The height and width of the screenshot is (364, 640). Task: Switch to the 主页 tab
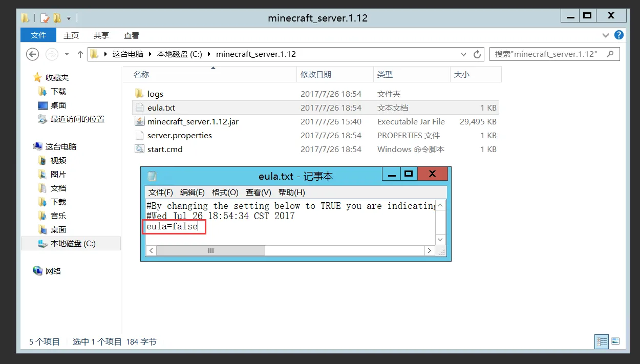[x=71, y=35]
